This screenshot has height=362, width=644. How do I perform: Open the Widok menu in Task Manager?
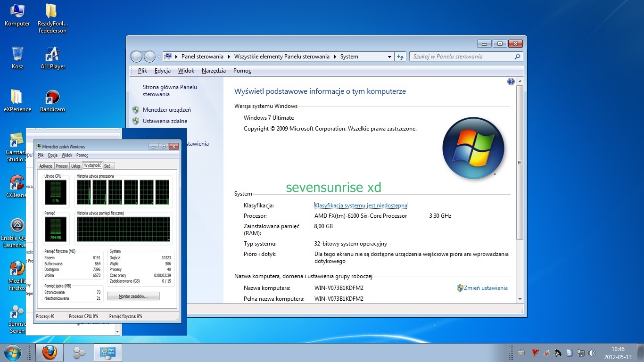67,155
